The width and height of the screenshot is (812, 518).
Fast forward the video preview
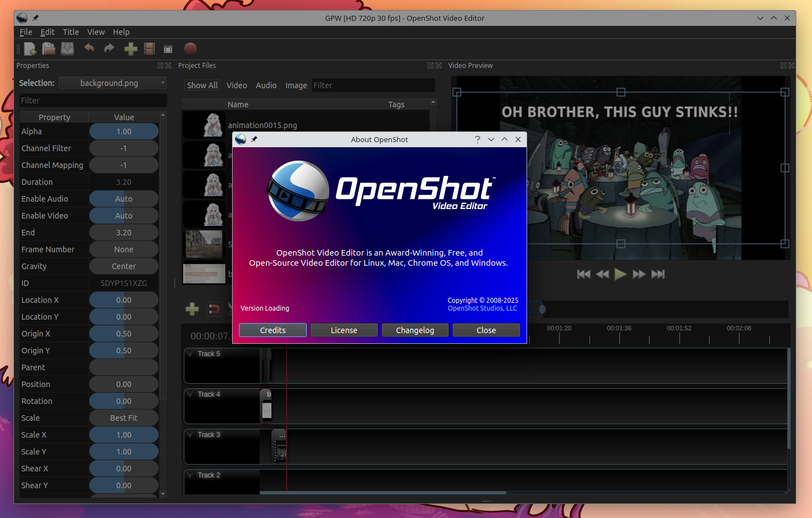point(639,274)
